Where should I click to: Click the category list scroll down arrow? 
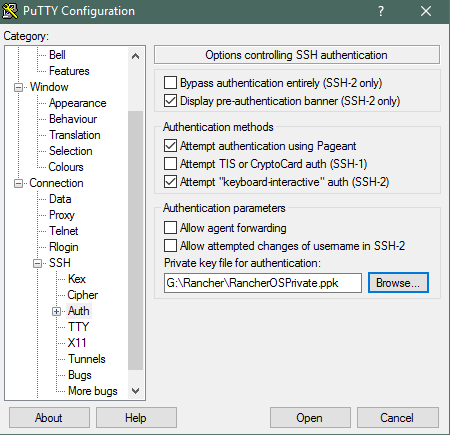pos(135,390)
